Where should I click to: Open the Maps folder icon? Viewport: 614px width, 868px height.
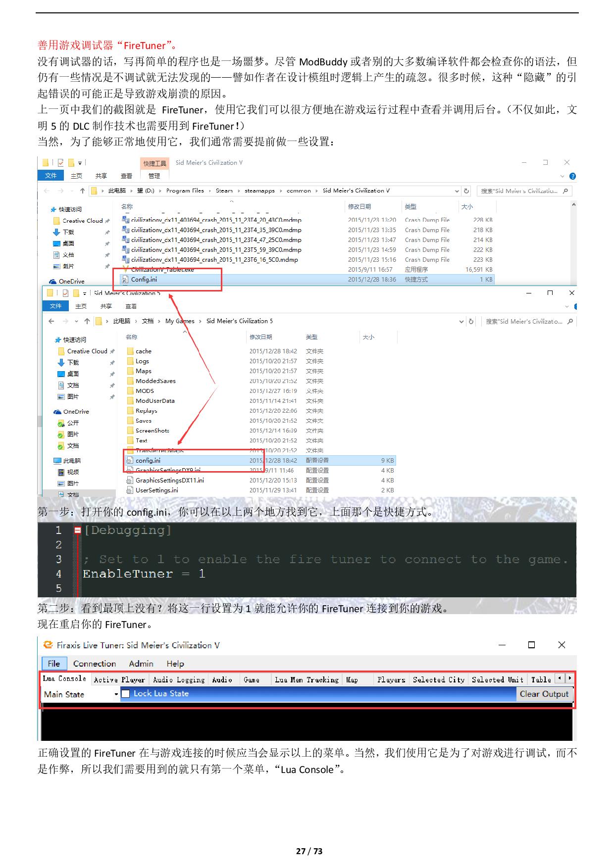[x=130, y=371]
